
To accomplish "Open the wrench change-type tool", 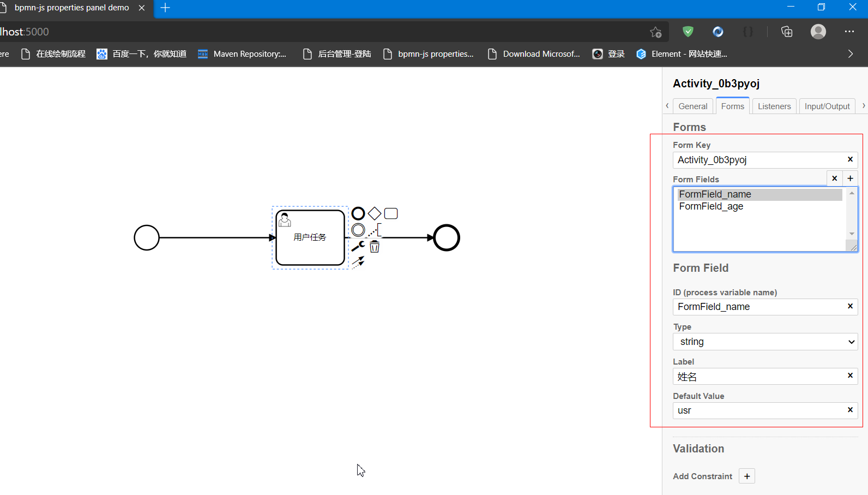I will [x=358, y=246].
